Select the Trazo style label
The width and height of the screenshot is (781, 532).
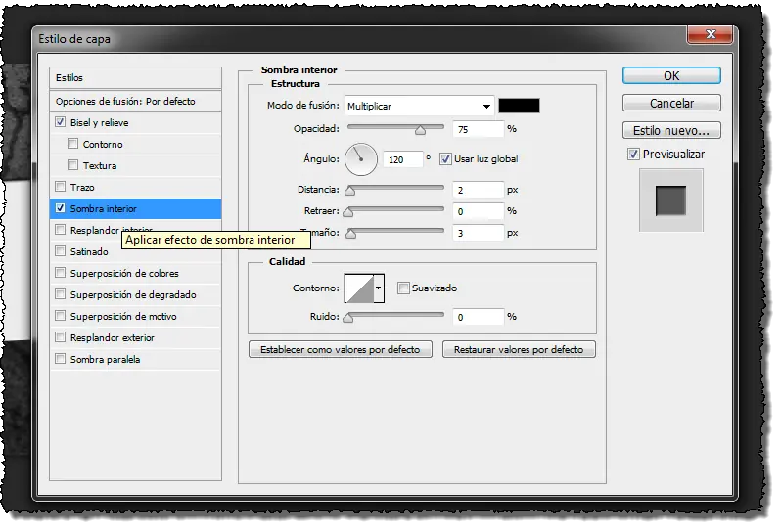click(82, 187)
